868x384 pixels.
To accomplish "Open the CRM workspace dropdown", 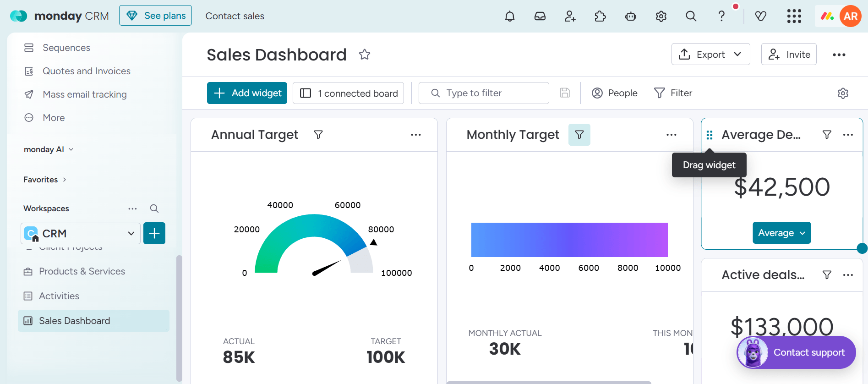I will point(81,233).
